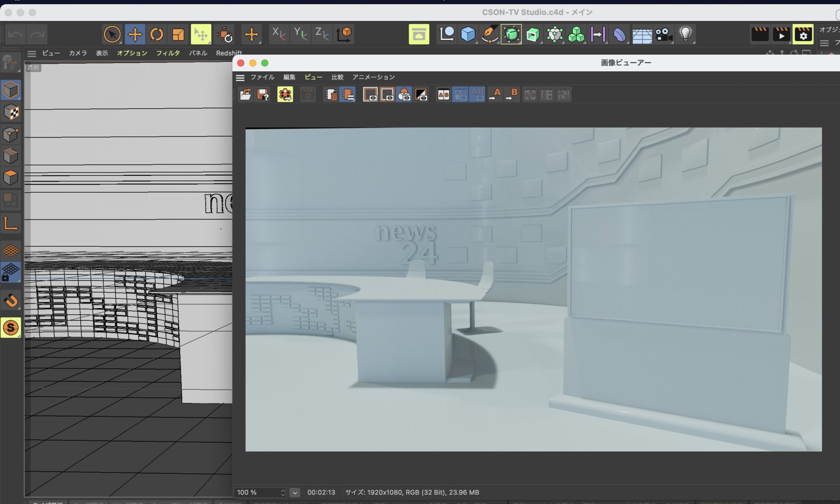Viewport: 840px width, 504px height.
Task: Open the アニメーション menu in image viewer
Action: pyautogui.click(x=373, y=77)
